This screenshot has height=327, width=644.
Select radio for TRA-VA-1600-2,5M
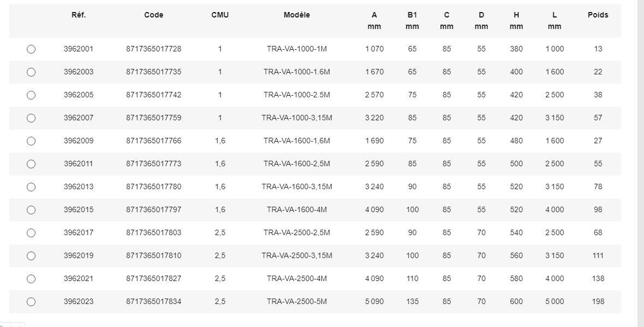click(x=31, y=164)
